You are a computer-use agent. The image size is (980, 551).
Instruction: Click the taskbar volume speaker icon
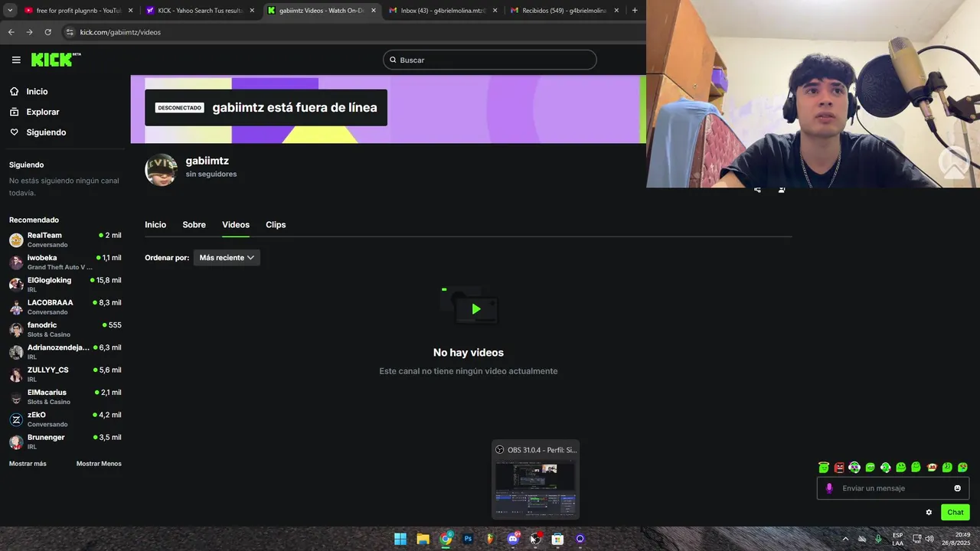929,539
